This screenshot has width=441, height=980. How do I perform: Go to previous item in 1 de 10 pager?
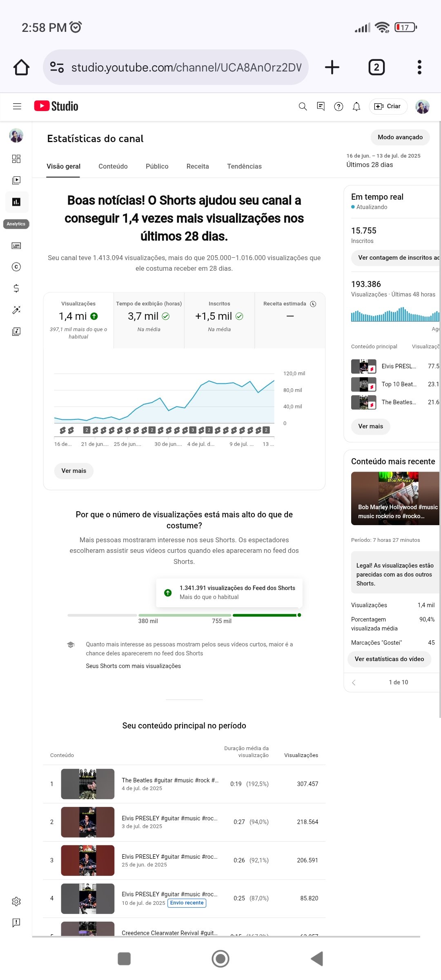point(354,682)
